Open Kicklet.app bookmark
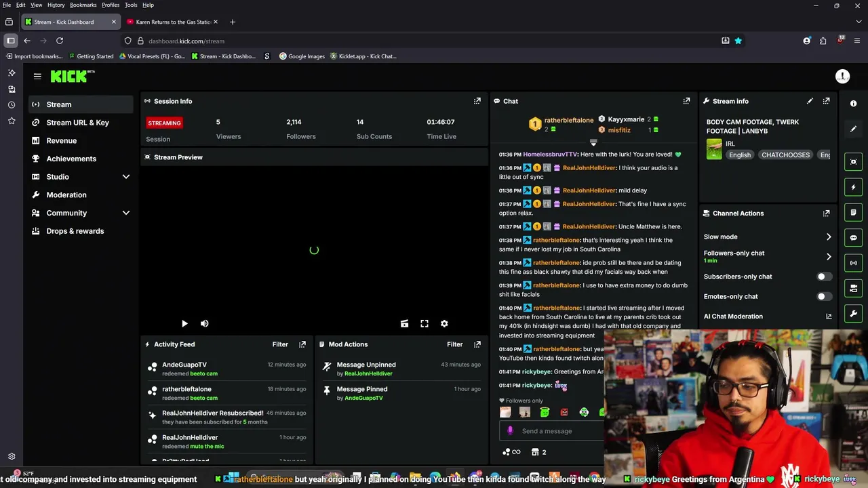The image size is (868, 488). coord(363,56)
